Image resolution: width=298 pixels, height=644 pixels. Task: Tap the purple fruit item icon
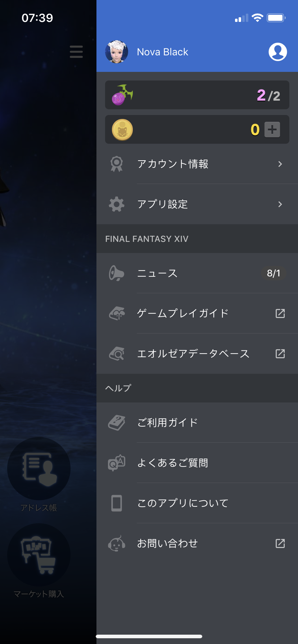point(122,95)
